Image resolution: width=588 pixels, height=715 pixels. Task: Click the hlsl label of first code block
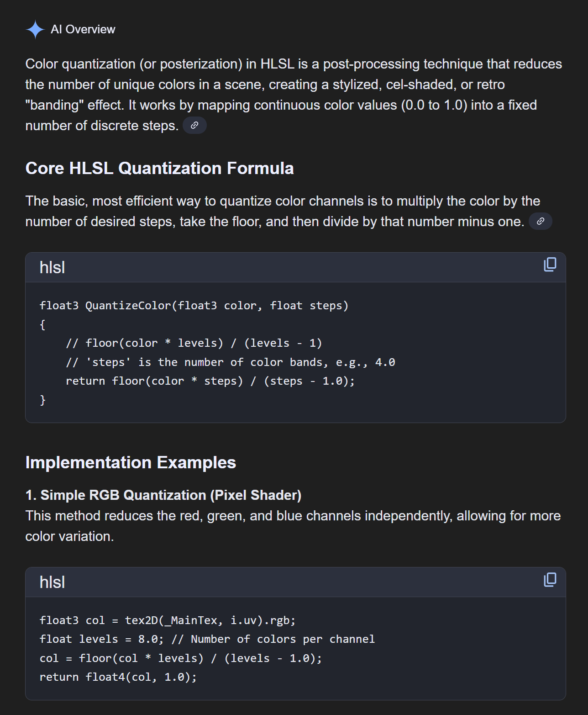point(52,267)
